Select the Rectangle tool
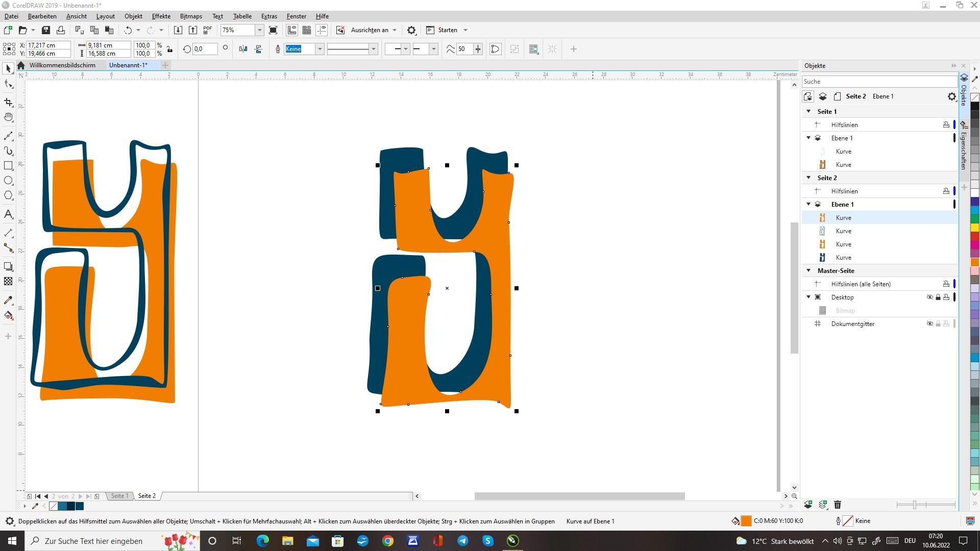Viewport: 980px width, 551px height. (8, 166)
